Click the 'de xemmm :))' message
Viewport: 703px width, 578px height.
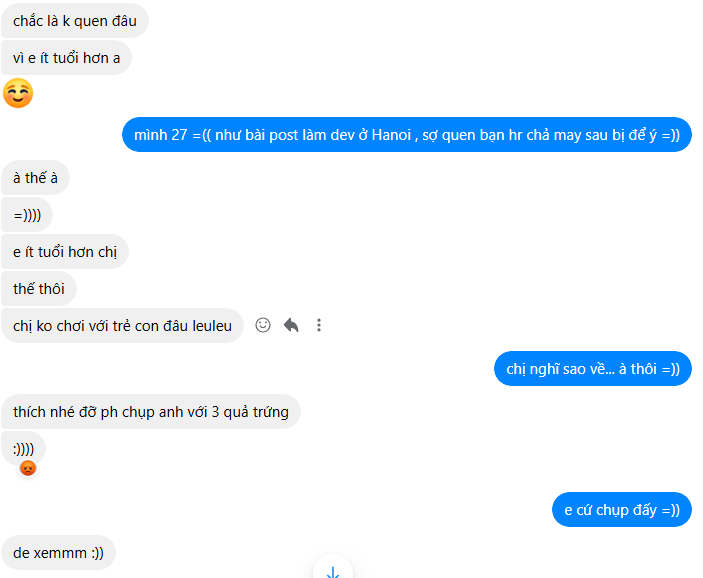pos(58,552)
